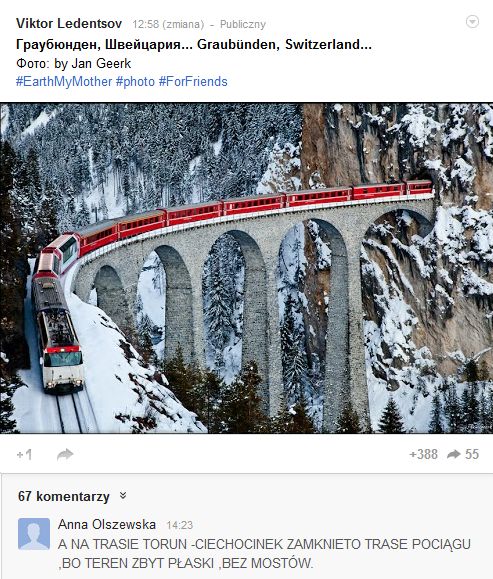493x579 pixels.
Task: Open Viktor Ledentsov's profile name
Action: coord(69,24)
